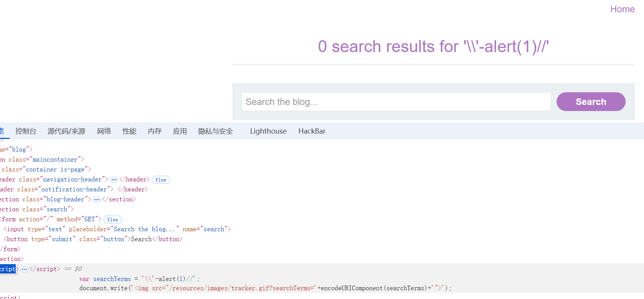Expand the blog-header section ellipsis

pyautogui.click(x=97, y=199)
